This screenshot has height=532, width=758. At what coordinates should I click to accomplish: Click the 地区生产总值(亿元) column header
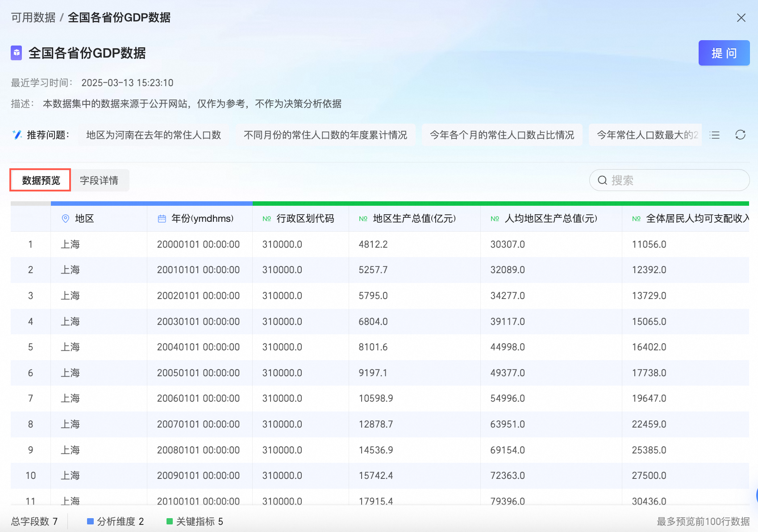coord(414,219)
